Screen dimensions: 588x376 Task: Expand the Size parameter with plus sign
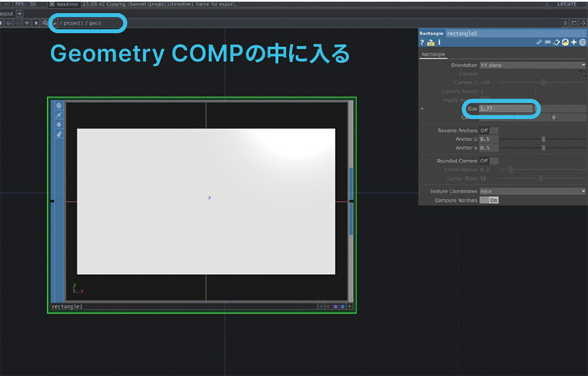point(422,109)
